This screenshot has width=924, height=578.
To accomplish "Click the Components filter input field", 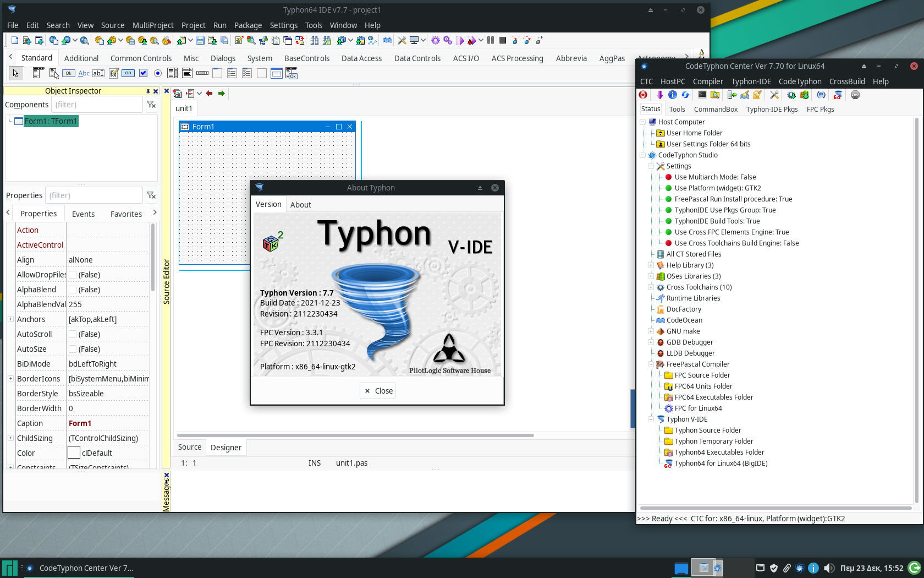I will 97,105.
